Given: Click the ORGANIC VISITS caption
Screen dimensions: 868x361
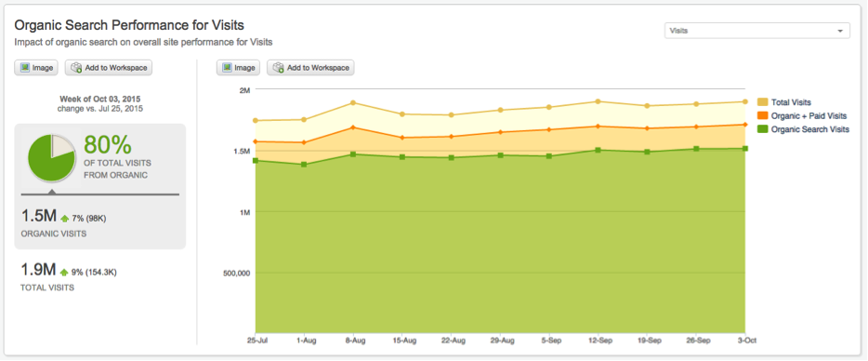Looking at the screenshot, I should 54,234.
